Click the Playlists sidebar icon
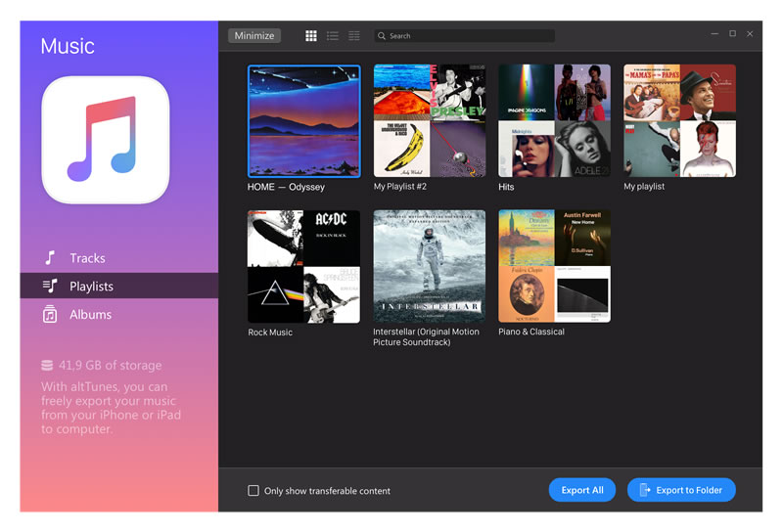Viewport: 783px width, 532px height. coord(50,286)
